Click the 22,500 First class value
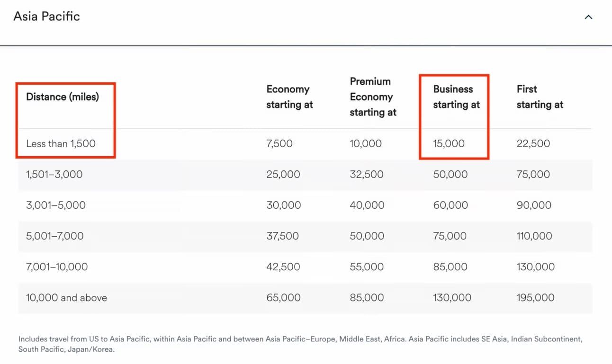This screenshot has width=612, height=364. click(533, 143)
